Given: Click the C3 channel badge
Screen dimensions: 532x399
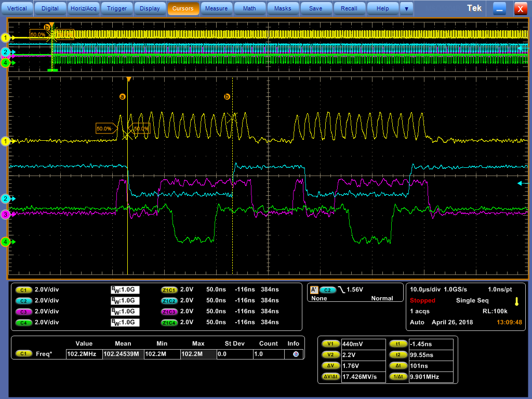Looking at the screenshot, I should (x=23, y=312).
